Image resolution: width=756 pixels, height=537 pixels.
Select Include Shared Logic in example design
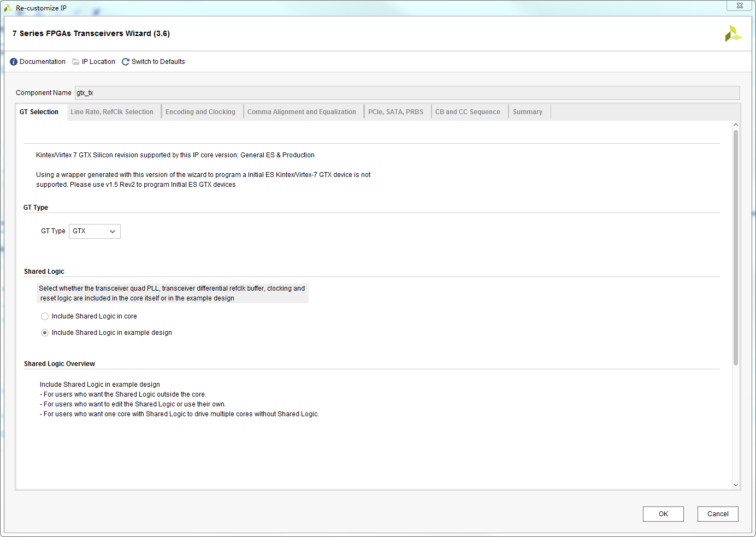click(45, 333)
